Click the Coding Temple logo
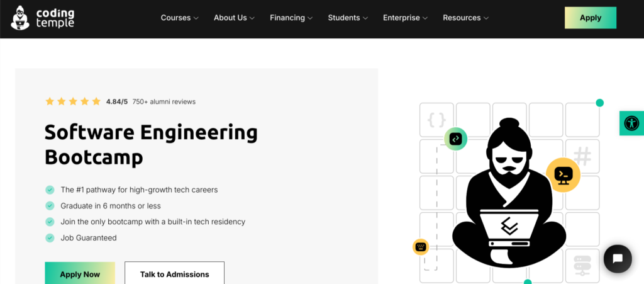Screen dimensions: 644x284 coord(43,18)
